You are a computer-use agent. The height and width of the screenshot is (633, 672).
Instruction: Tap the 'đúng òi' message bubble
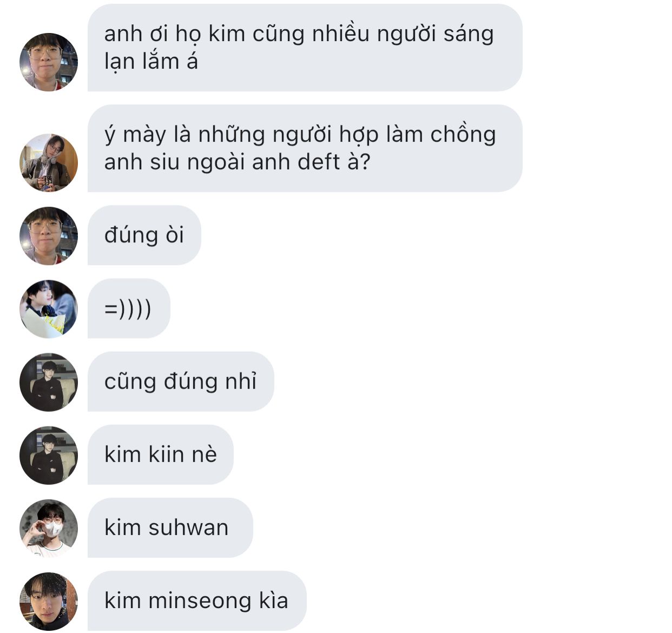pos(144,235)
